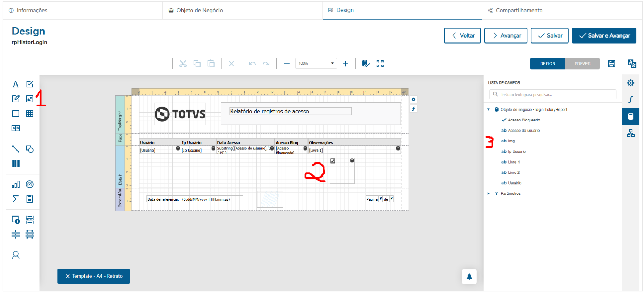Click the Voltar button
Image resolution: width=644 pixels, height=293 pixels.
[x=462, y=36]
